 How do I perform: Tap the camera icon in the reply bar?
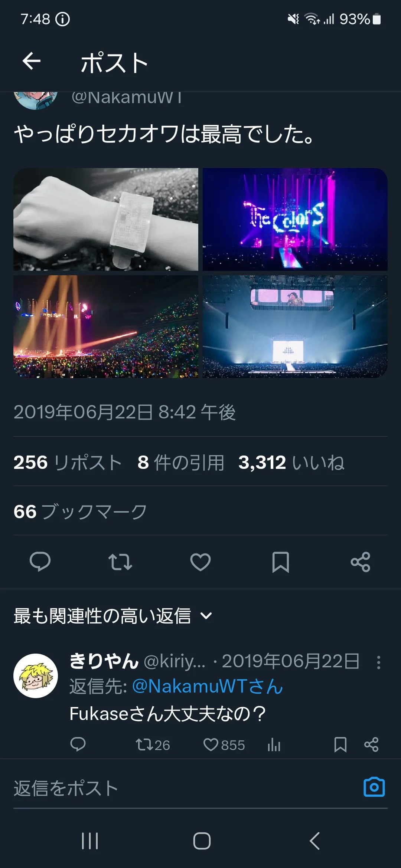coord(374,787)
